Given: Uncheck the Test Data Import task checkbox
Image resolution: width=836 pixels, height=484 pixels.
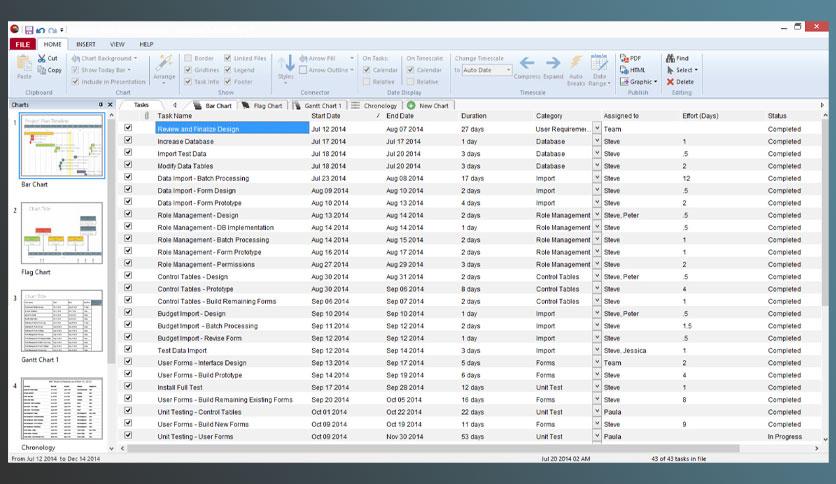Looking at the screenshot, I should [x=128, y=349].
